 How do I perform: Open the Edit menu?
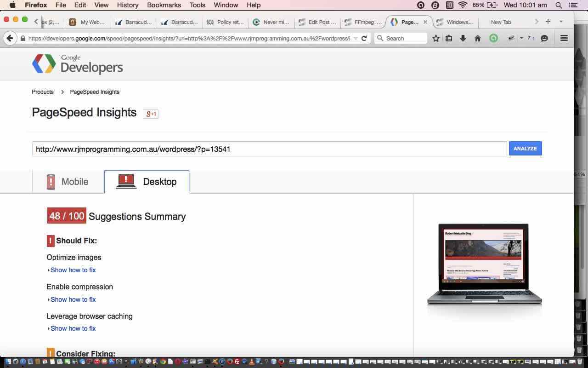click(80, 5)
